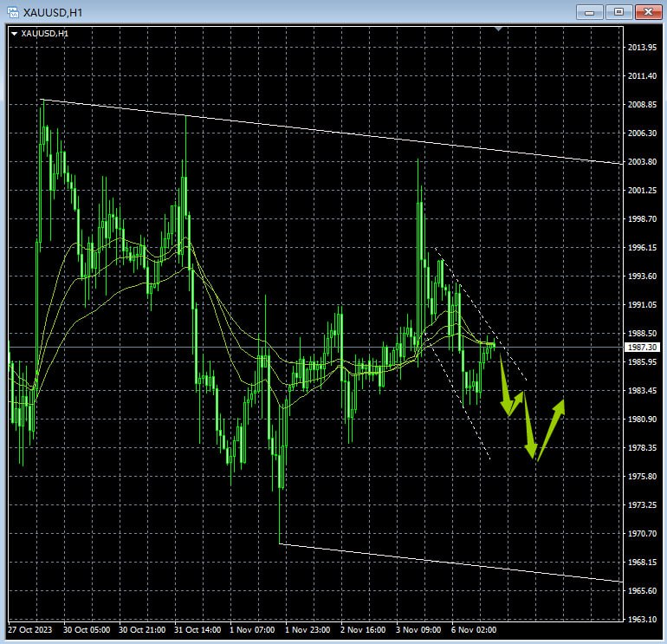
Task: Click the 1963.10 price scale label
Action: point(641,619)
